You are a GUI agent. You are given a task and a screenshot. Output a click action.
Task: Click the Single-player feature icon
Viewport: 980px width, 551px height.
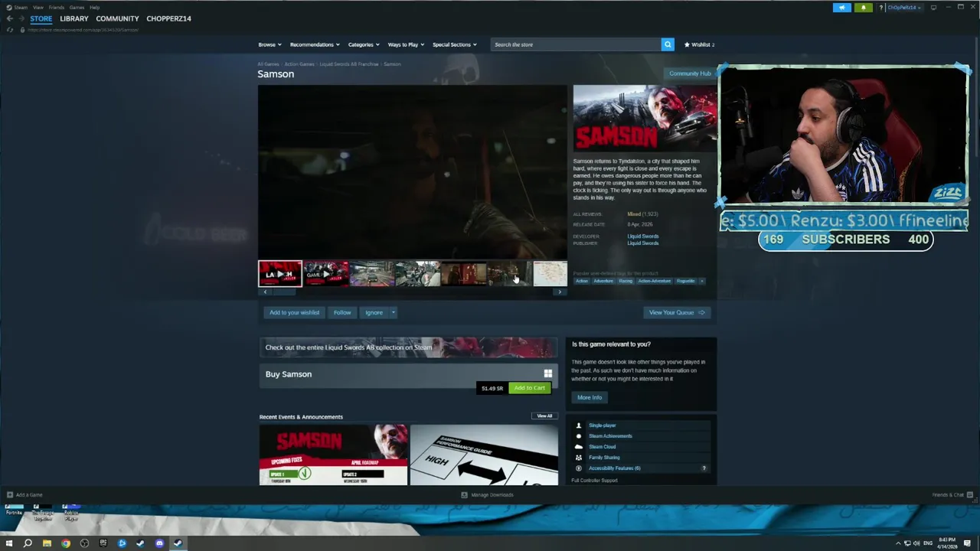click(579, 425)
